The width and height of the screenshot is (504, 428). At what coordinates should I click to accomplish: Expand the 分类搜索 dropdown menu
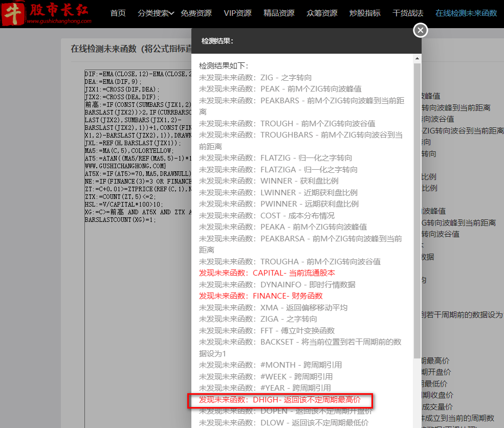coord(156,13)
